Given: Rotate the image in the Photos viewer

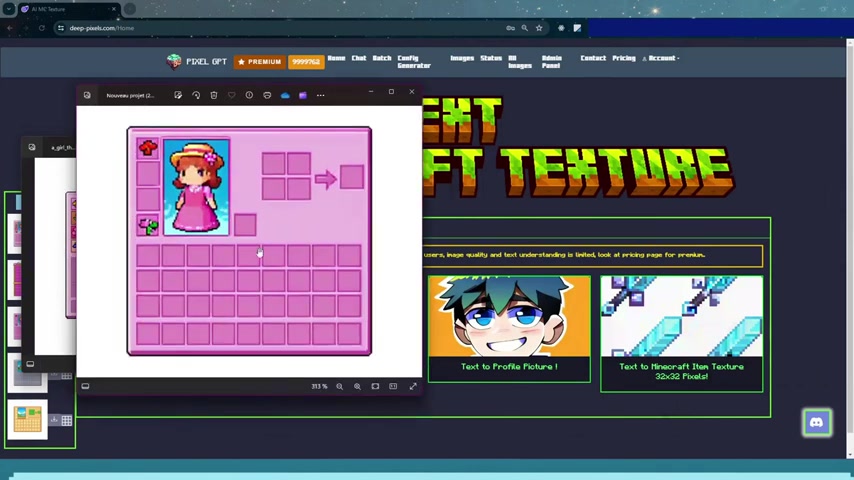Looking at the screenshot, I should [x=196, y=95].
